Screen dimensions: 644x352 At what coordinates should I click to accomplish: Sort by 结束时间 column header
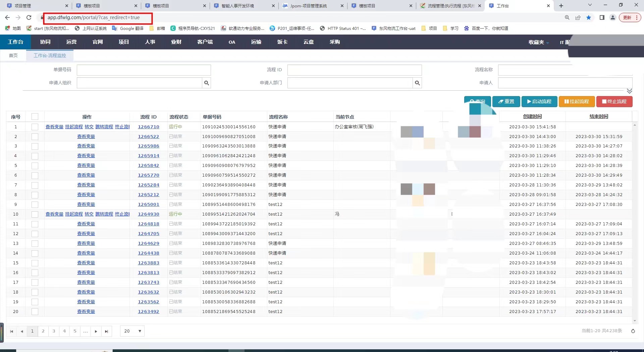pos(599,117)
